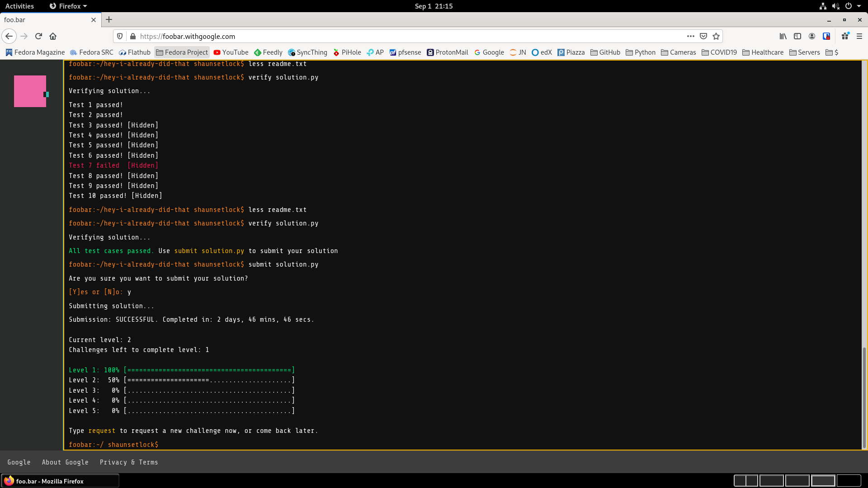The width and height of the screenshot is (868, 488).
Task: Click the About Google footer link
Action: pos(65,462)
